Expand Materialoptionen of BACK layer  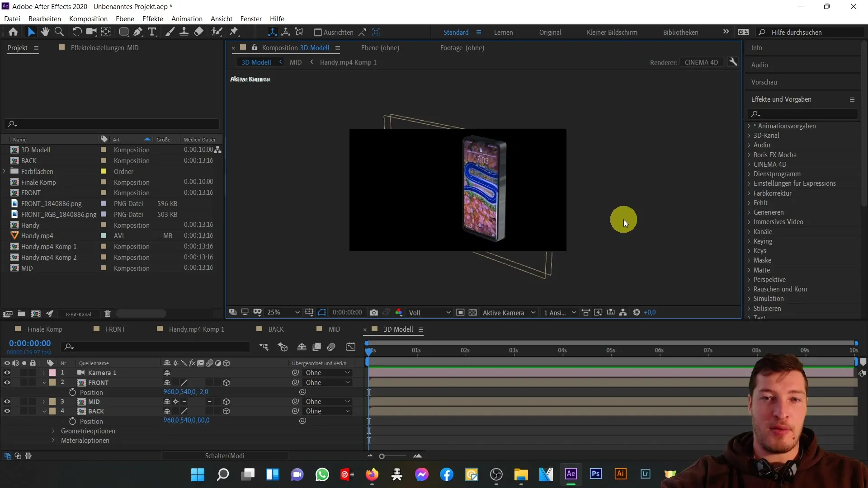53,441
